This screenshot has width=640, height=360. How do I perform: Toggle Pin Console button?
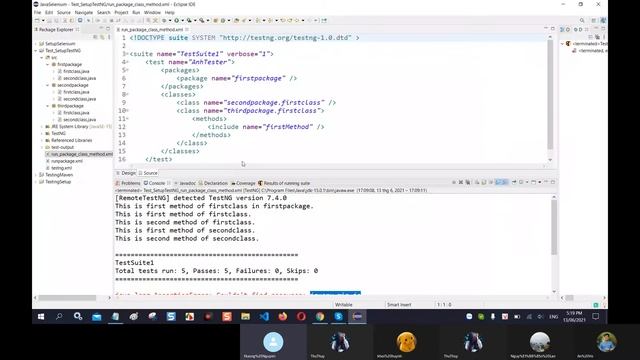pos(514,182)
